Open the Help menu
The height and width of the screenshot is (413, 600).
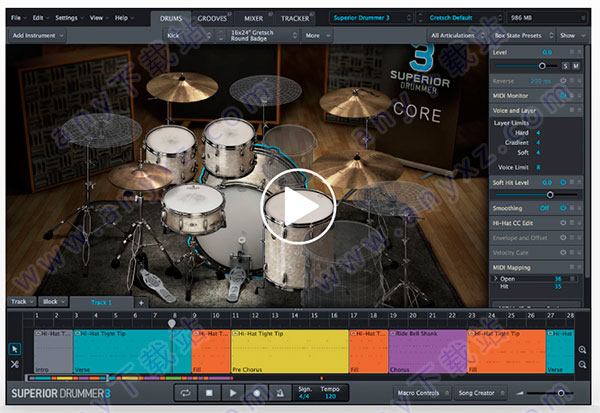coord(124,18)
